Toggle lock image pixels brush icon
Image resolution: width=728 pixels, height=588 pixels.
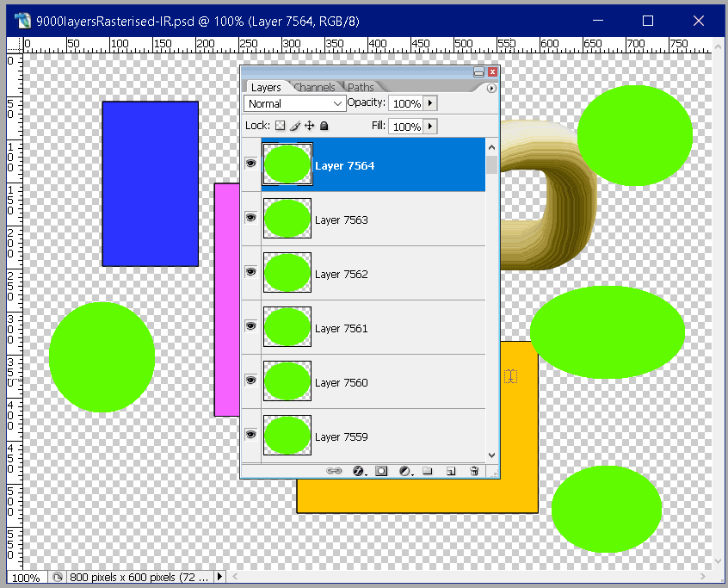[295, 126]
